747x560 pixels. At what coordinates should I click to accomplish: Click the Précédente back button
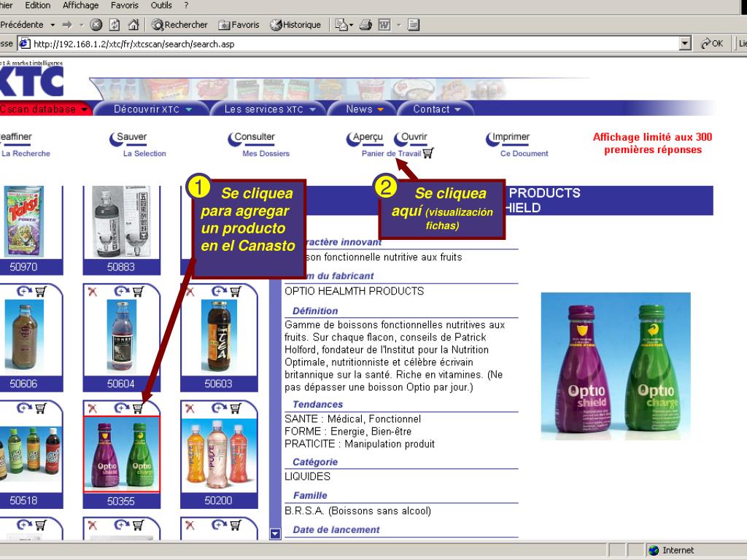[x=22, y=25]
